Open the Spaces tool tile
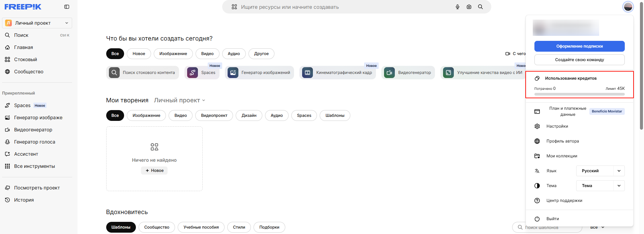The width and height of the screenshot is (644, 234). (x=202, y=73)
